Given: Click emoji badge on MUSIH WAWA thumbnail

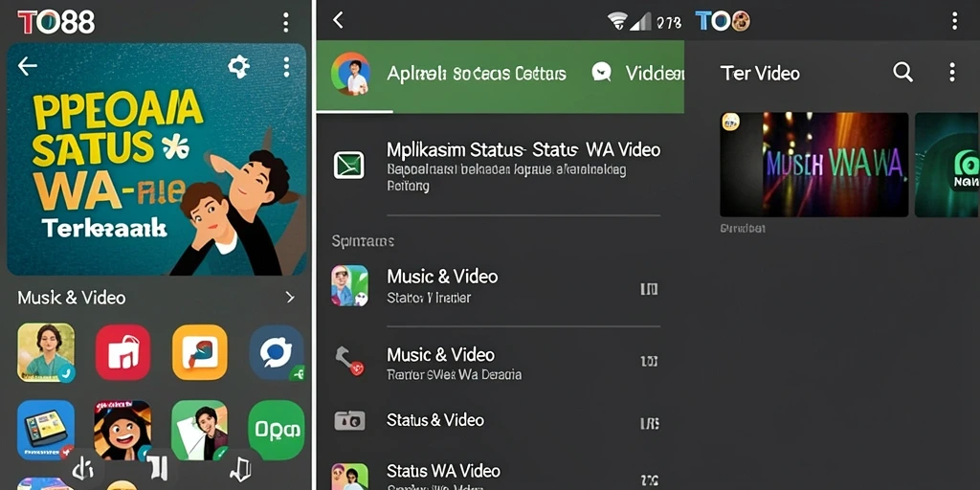Looking at the screenshot, I should click(x=730, y=122).
